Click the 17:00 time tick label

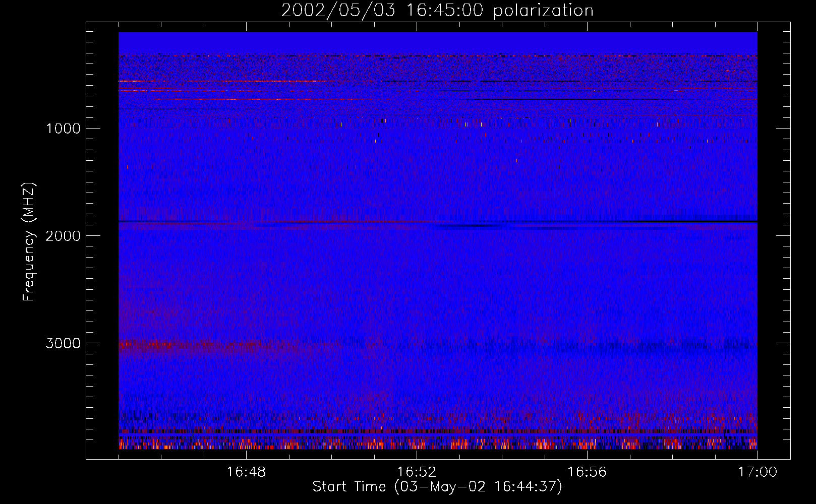pos(757,472)
